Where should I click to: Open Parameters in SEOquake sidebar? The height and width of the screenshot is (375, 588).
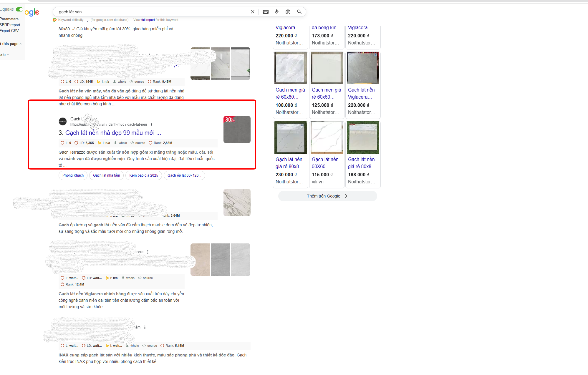pos(9,19)
